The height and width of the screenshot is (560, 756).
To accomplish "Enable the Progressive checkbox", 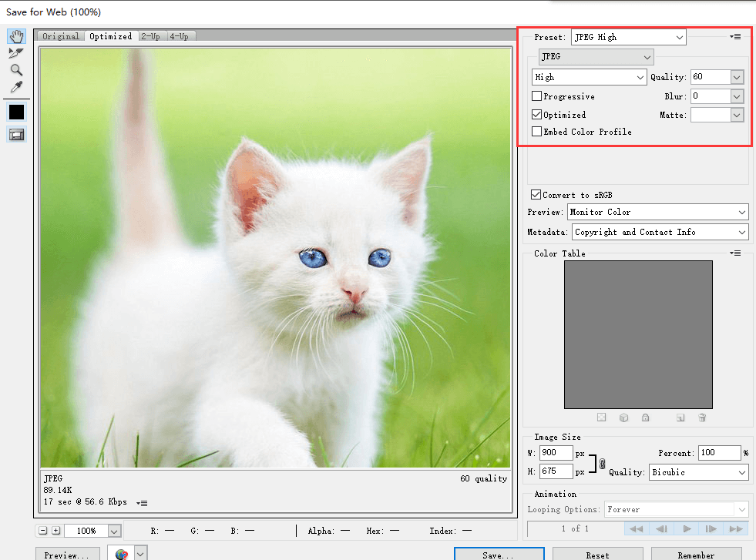I will tap(537, 97).
